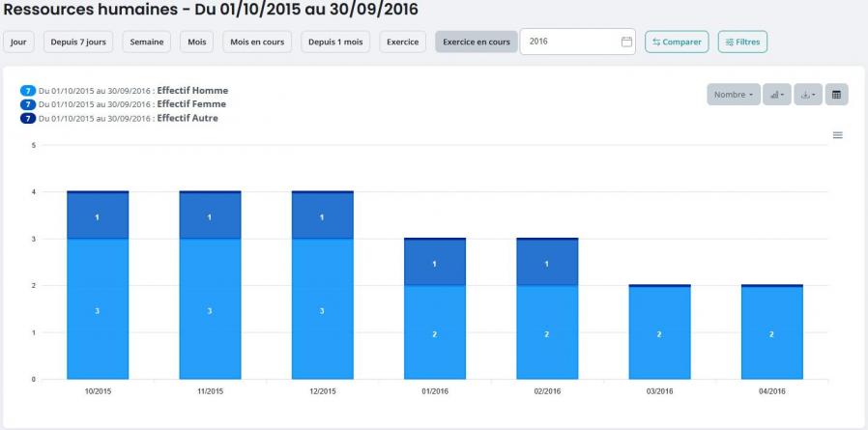The width and height of the screenshot is (868, 430).
Task: Click the Effectif Homme legend badge
Action: point(28,91)
